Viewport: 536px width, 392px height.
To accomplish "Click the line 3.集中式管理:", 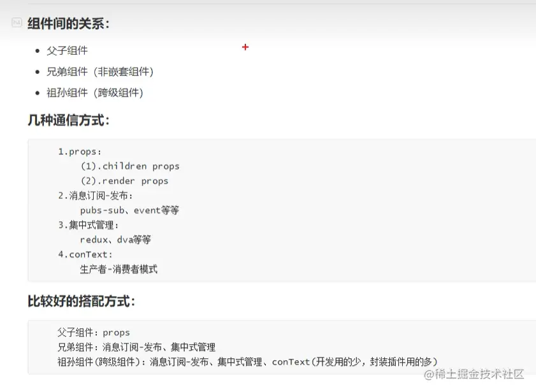I will (88, 225).
